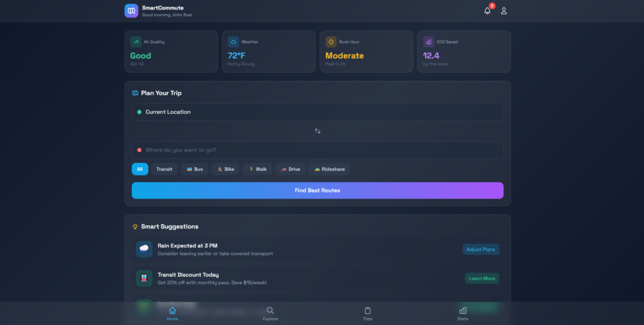
Task: Click the red destination dot
Action: click(139, 150)
